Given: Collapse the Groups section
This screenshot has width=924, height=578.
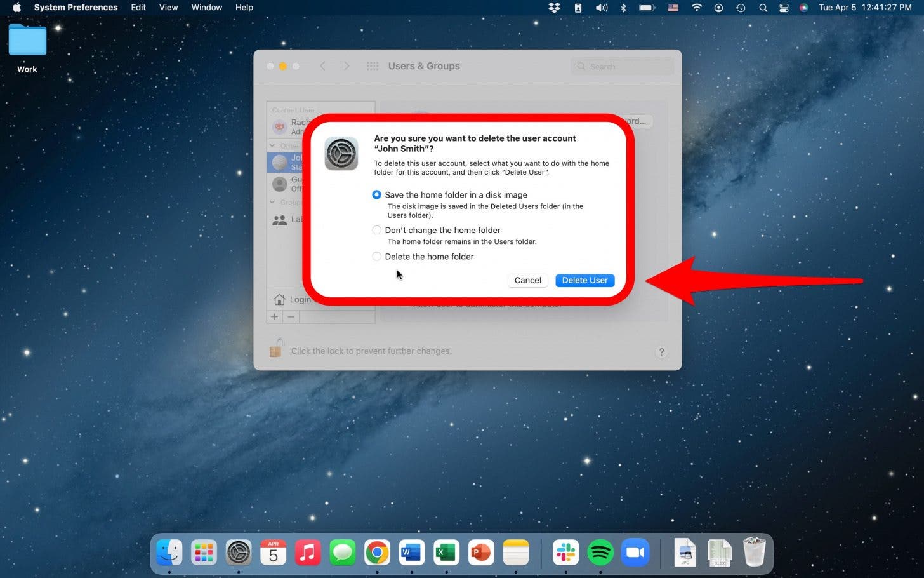Looking at the screenshot, I should tap(272, 202).
